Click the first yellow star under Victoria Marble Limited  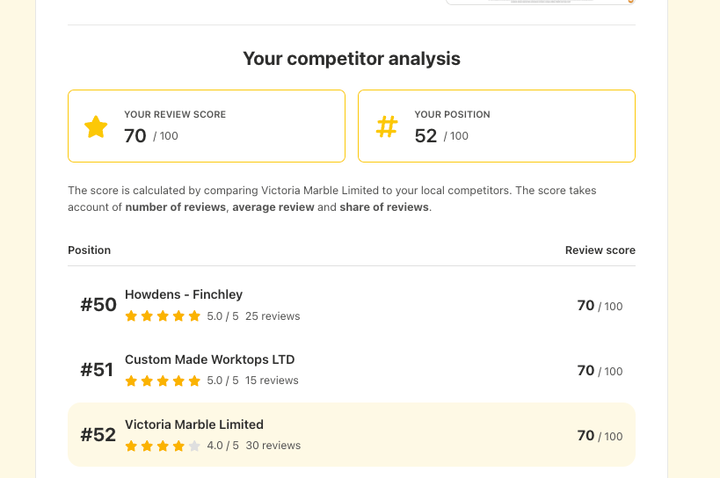point(131,446)
